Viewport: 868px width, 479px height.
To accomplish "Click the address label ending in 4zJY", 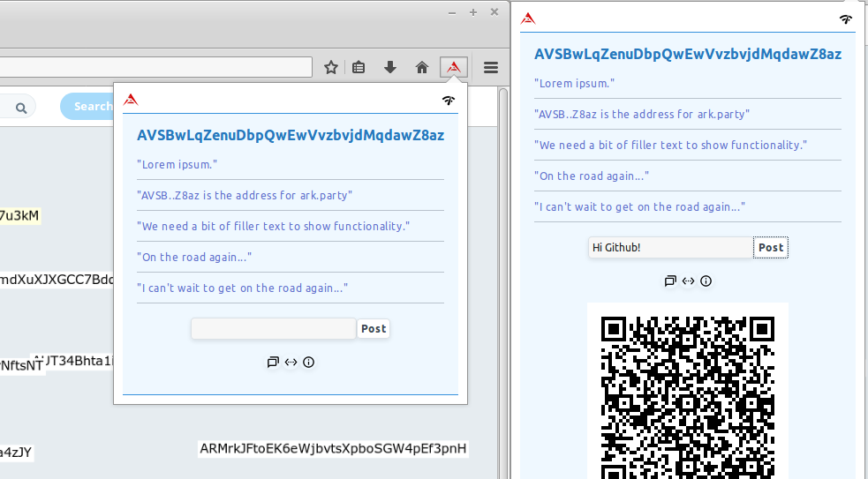I will (16, 453).
